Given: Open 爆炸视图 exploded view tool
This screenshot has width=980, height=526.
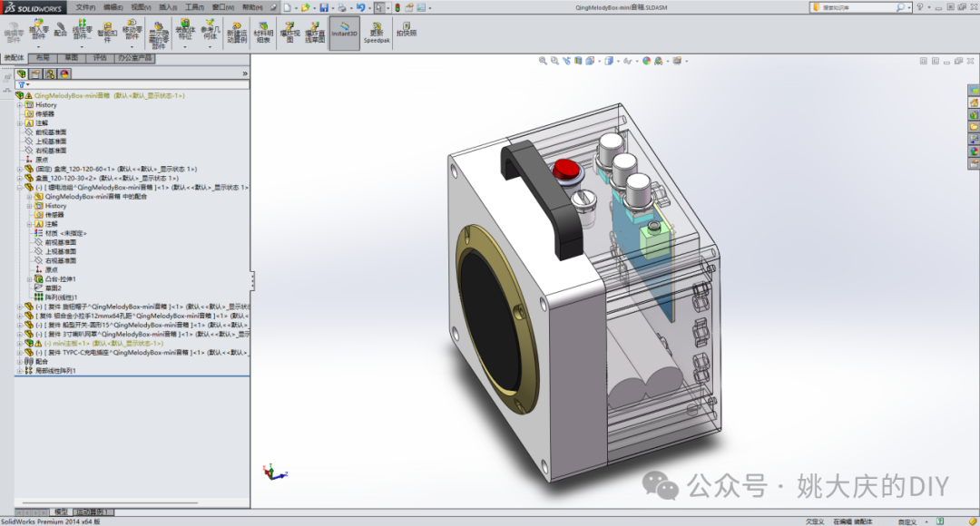Looking at the screenshot, I should [289, 31].
